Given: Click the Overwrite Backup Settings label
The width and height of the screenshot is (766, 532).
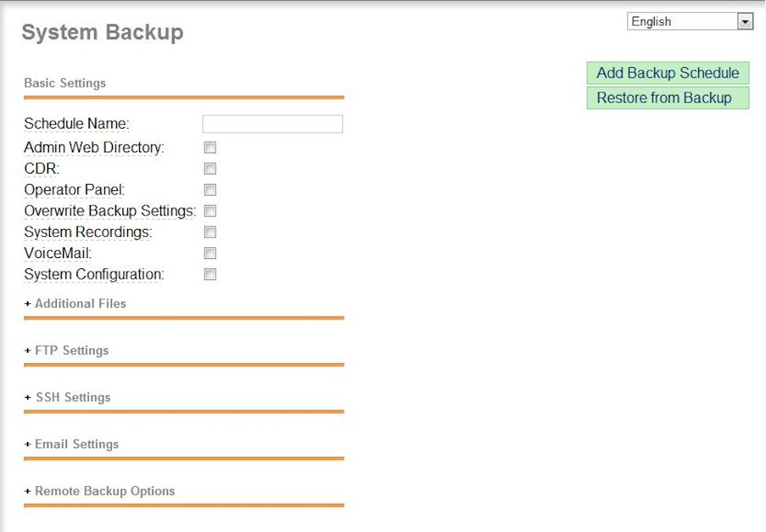Looking at the screenshot, I should (x=110, y=211).
